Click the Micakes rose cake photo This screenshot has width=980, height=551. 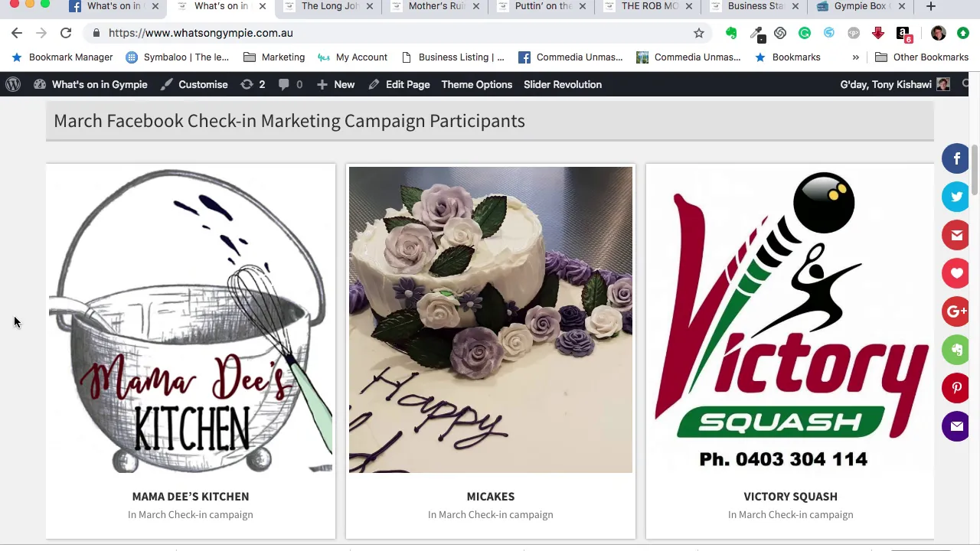click(x=491, y=320)
